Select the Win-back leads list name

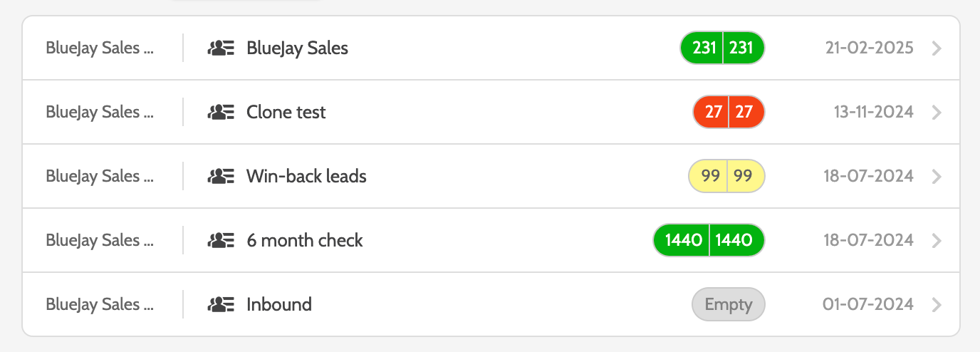306,177
